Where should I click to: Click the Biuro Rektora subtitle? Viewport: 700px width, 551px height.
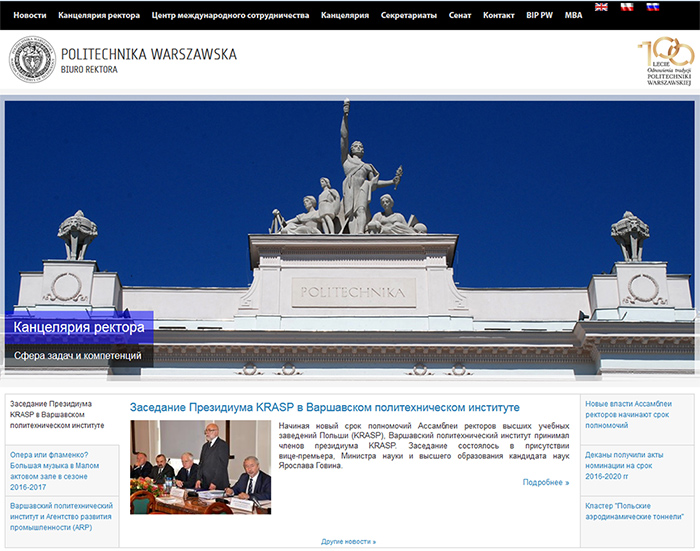(x=89, y=70)
